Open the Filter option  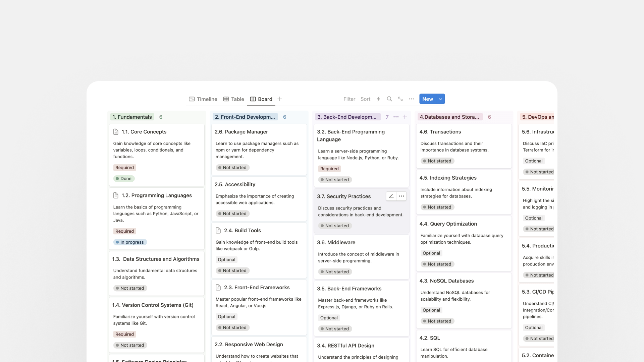[x=349, y=99]
